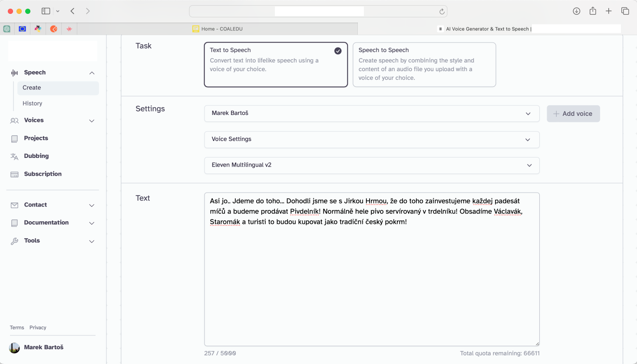Go back with Safari back arrow
This screenshot has width=637, height=364.
[73, 11]
